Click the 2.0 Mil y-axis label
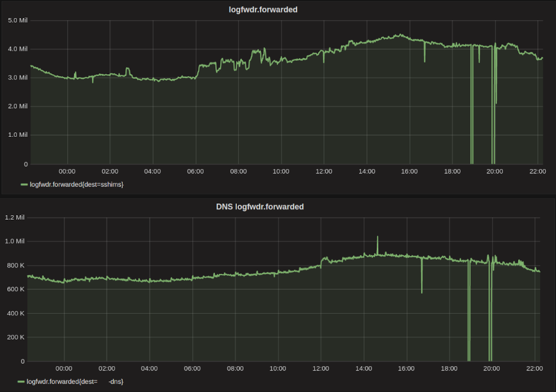The image size is (556, 392). [x=17, y=106]
